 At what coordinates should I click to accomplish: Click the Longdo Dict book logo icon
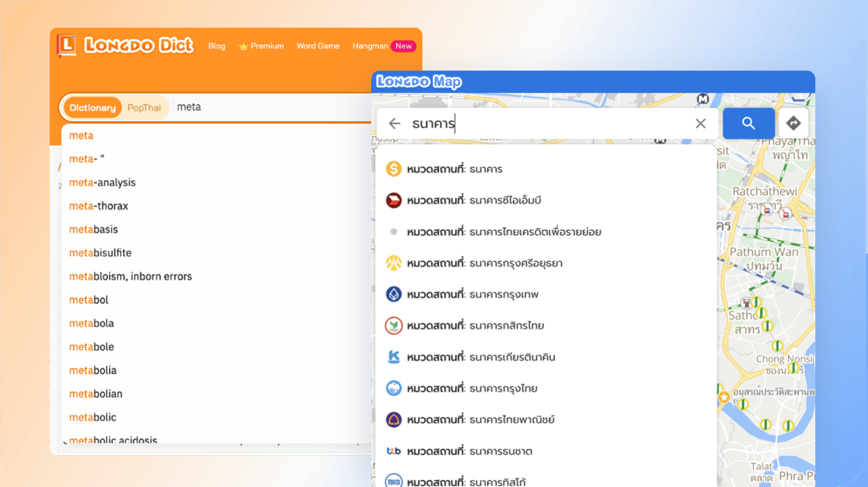(67, 46)
